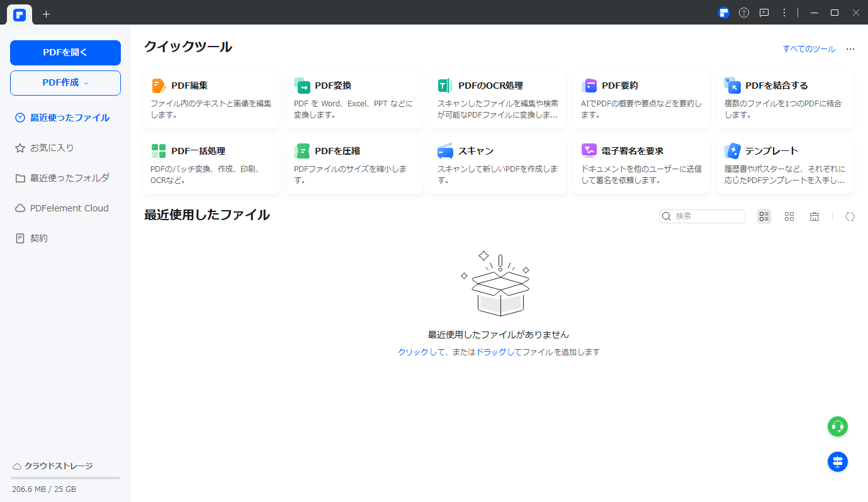
Task: Open PDFelement Cloud in sidebar
Action: (x=63, y=208)
